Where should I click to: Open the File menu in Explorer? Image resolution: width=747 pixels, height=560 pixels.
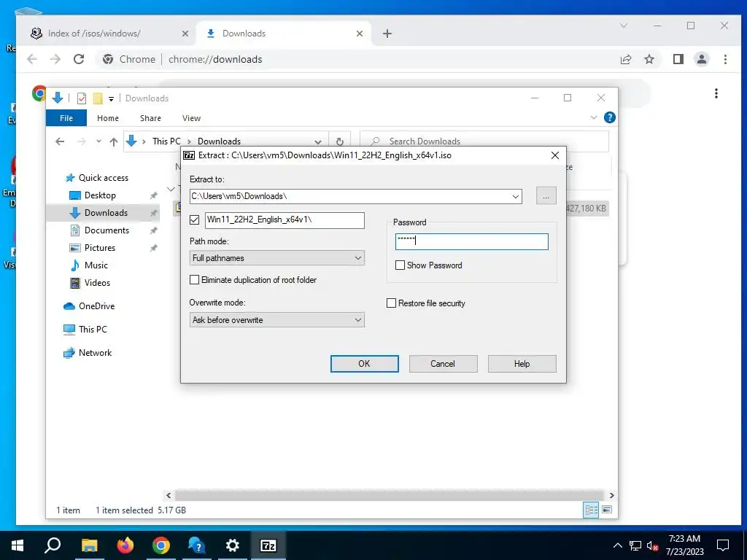[66, 118]
